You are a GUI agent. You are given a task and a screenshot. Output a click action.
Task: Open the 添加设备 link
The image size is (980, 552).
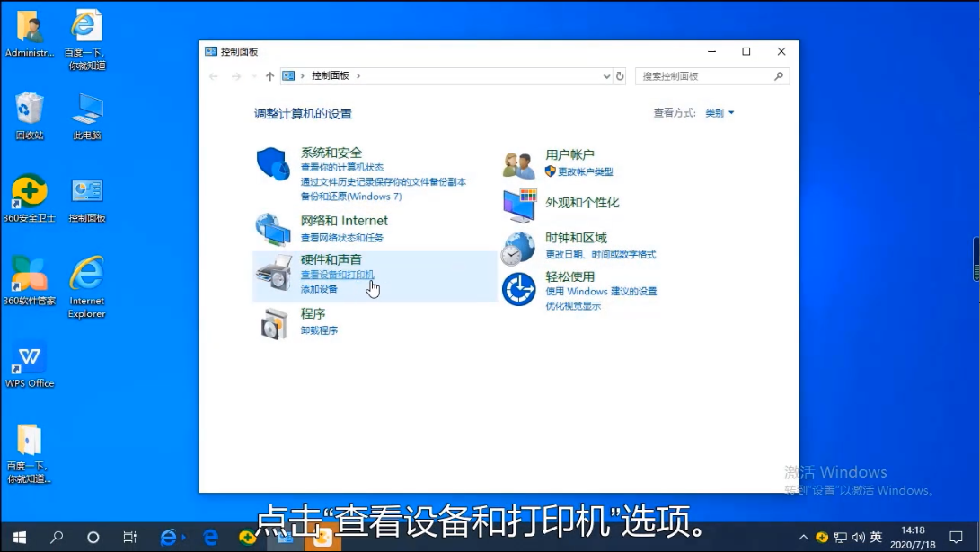[x=319, y=289]
